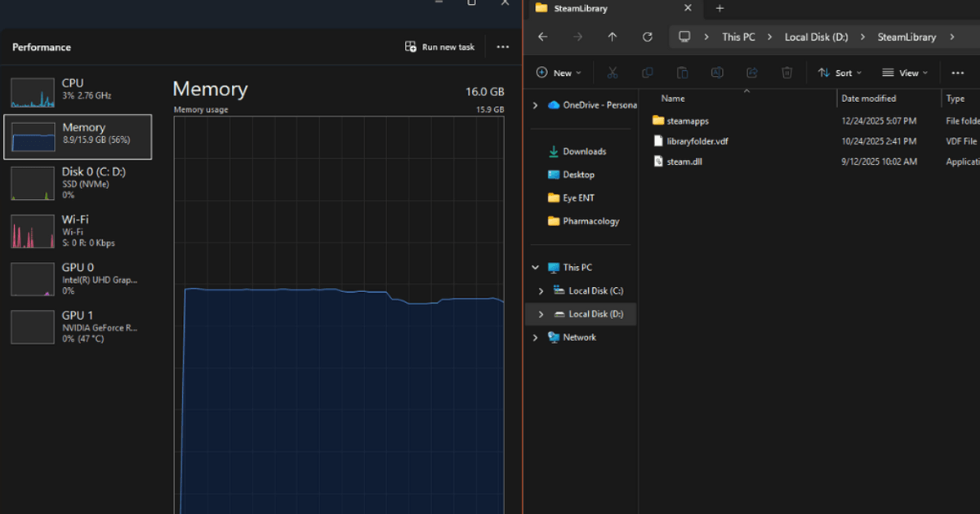Click the Delete trash icon
Screen dimensions: 980x514
(x=787, y=73)
